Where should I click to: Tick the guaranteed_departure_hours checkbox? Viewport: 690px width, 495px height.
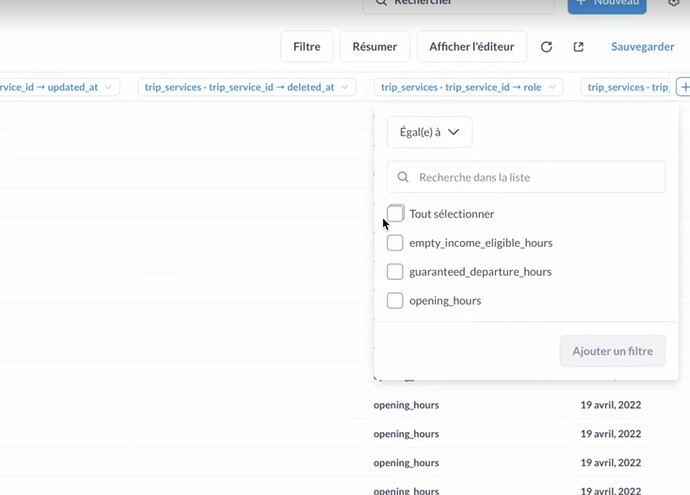[395, 271]
